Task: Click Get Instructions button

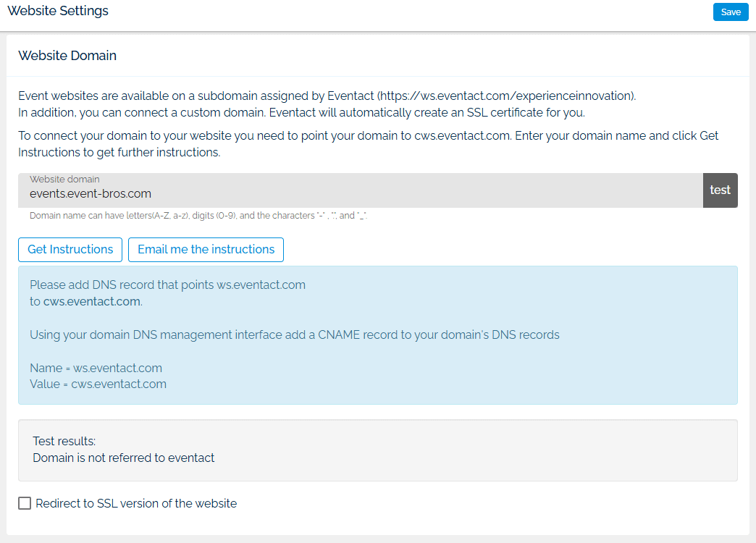Action: click(70, 249)
